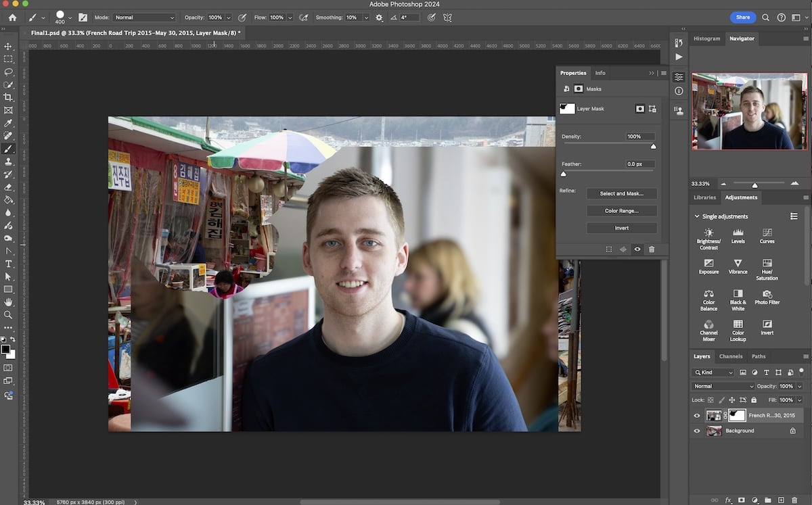Hide the Background layer

[x=696, y=430]
